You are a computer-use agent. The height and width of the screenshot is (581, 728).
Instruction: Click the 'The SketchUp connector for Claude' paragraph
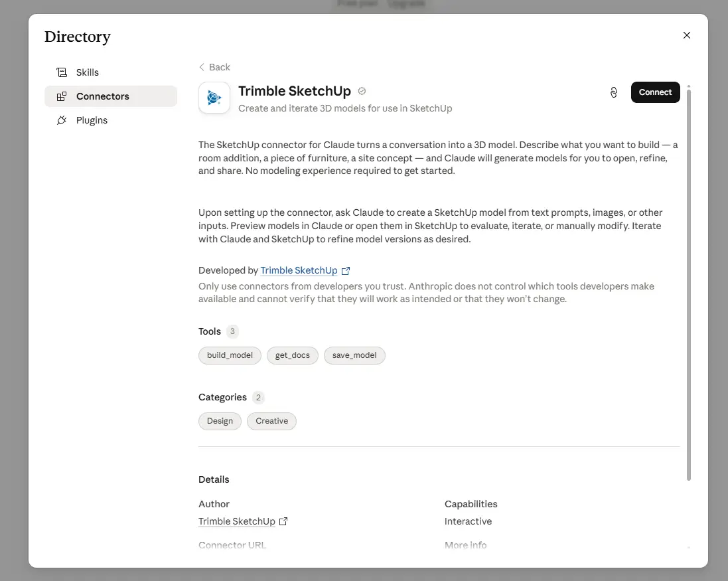coord(438,158)
